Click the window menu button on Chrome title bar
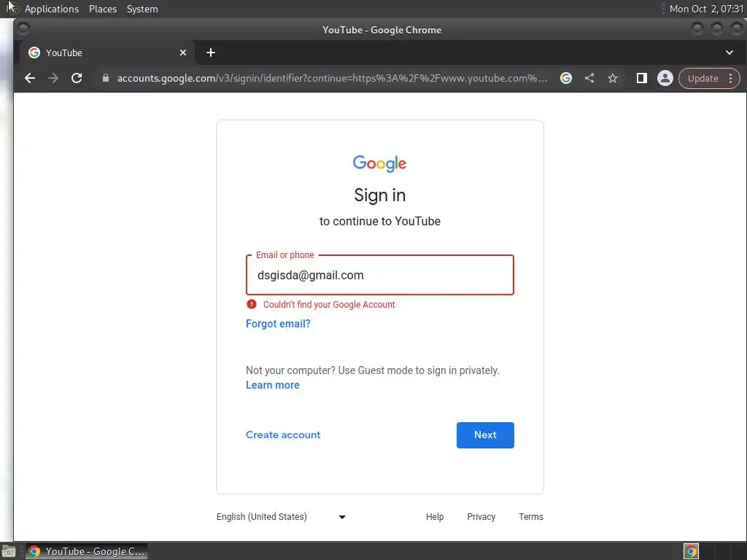 click(x=23, y=29)
